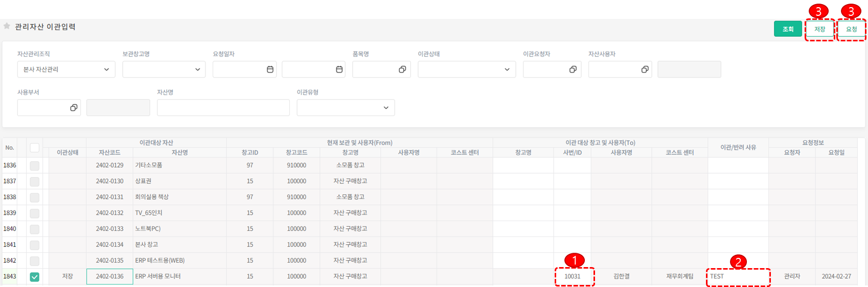This screenshot has height=287, width=868.
Task: Open the 이관유형 dropdown
Action: [x=346, y=108]
